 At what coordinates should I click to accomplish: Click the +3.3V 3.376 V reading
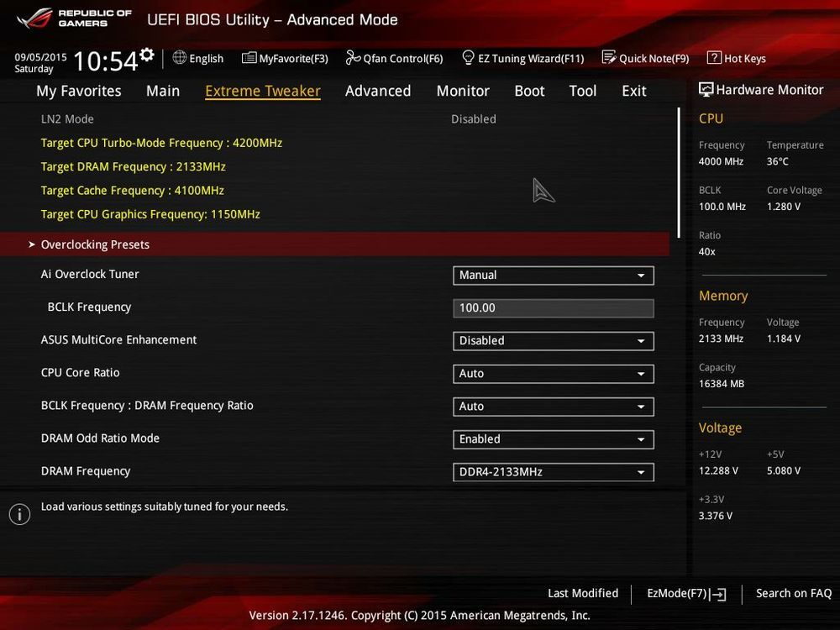[715, 516]
